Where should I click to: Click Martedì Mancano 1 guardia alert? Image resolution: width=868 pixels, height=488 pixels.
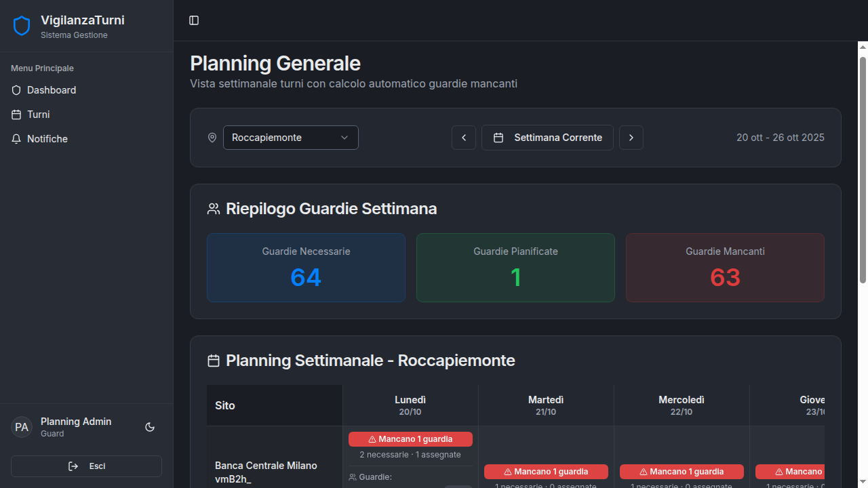tap(546, 472)
